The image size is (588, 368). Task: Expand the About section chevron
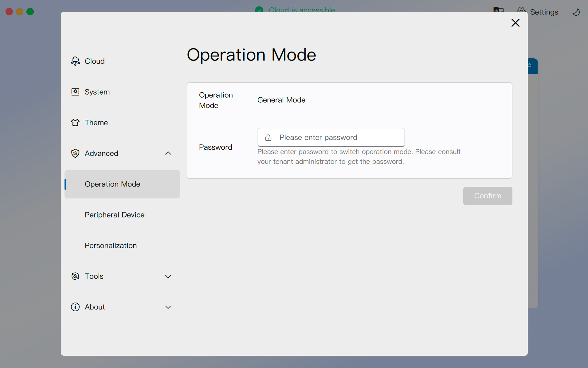(168, 307)
